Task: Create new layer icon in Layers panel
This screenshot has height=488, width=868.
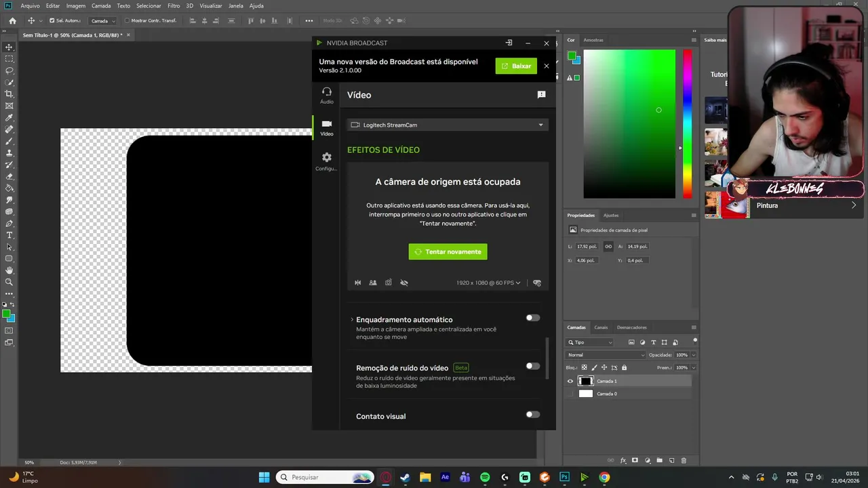Action: click(671, 460)
